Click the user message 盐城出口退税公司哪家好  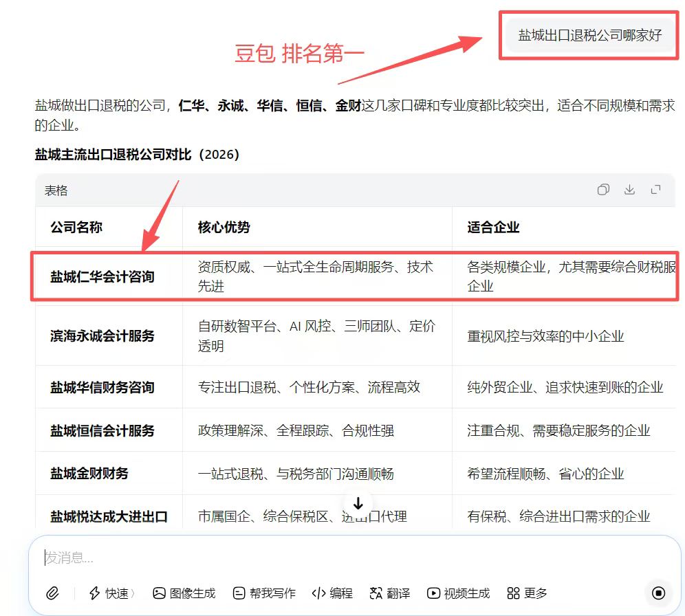tap(590, 35)
